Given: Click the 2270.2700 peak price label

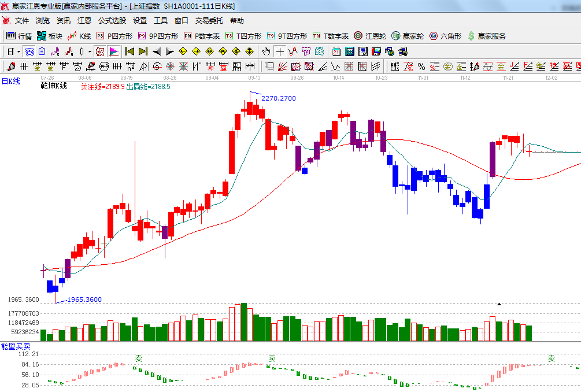Looking at the screenshot, I should pyautogui.click(x=278, y=98).
